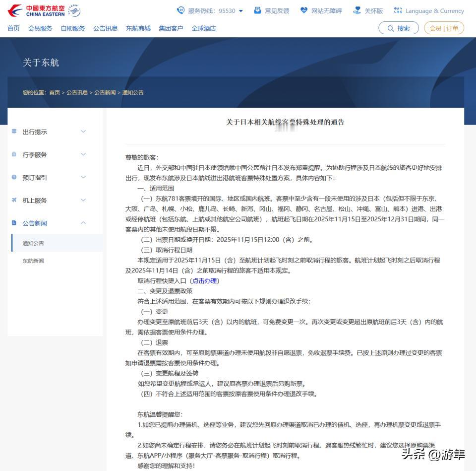476x471 pixels.
Task: Open the 集团客户 menu
Action: [x=171, y=28]
